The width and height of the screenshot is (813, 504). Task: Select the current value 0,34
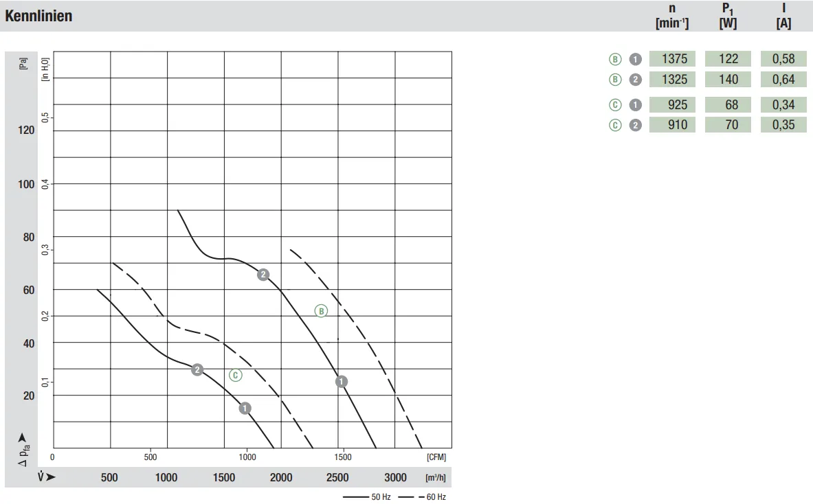tap(783, 104)
